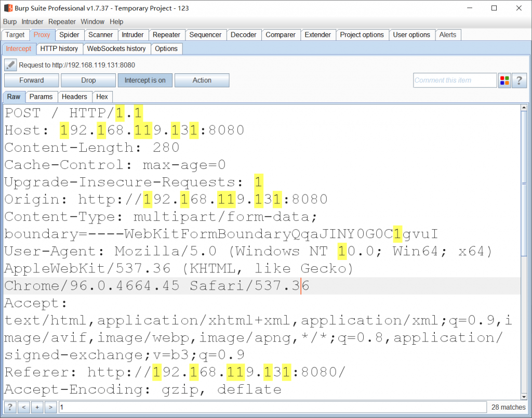Screen dimensions: 532x418
Task: Switch to the Params view tab
Action: [x=41, y=97]
